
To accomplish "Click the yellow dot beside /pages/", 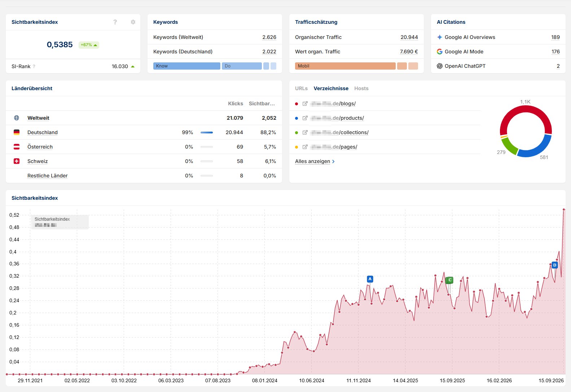I will click(x=297, y=147).
